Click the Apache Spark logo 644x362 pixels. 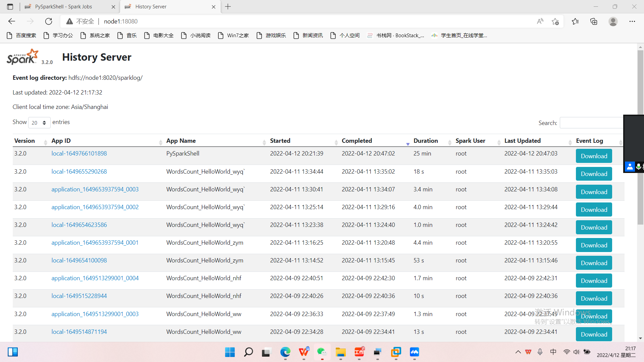point(22,57)
